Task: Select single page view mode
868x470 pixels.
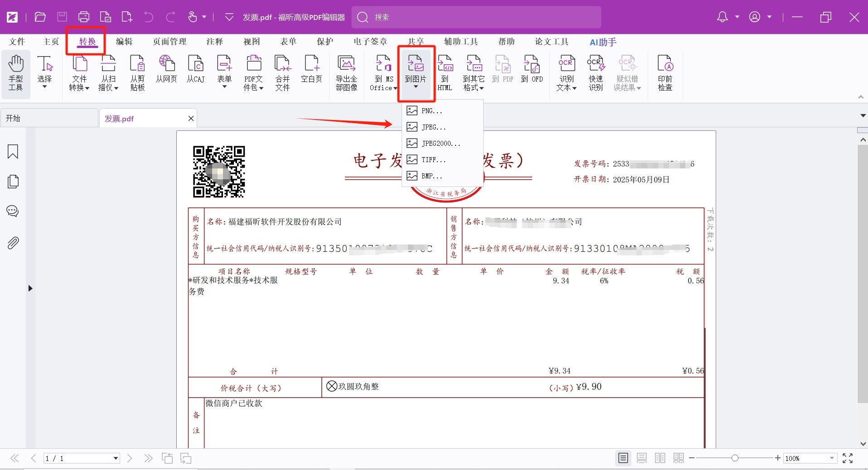Action: (x=623, y=458)
